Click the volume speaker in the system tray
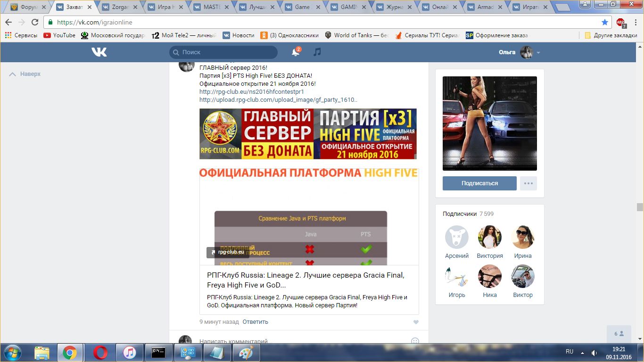 coord(594,353)
